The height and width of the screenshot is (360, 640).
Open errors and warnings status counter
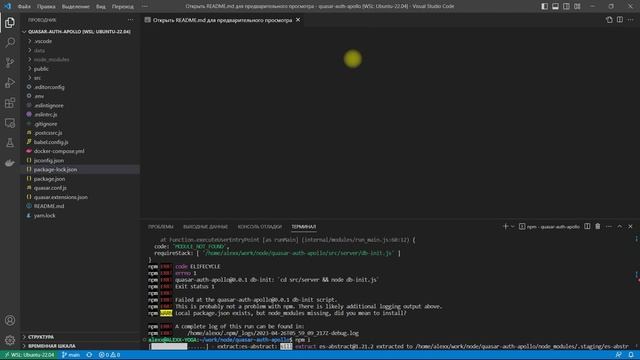click(109, 355)
